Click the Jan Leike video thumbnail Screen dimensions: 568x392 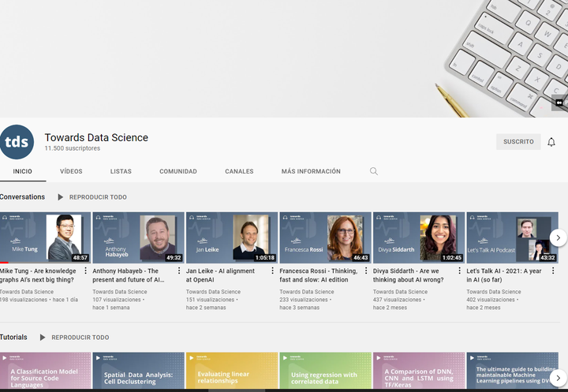(x=232, y=237)
